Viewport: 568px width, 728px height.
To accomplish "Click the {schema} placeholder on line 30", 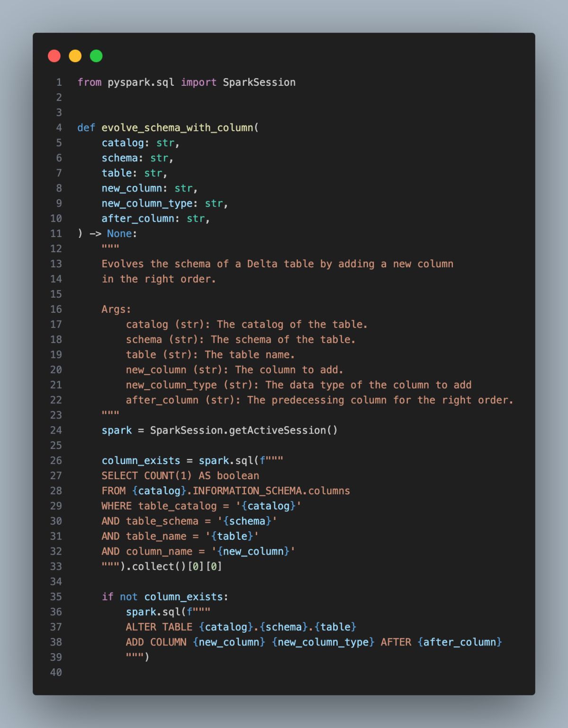I will click(x=247, y=521).
